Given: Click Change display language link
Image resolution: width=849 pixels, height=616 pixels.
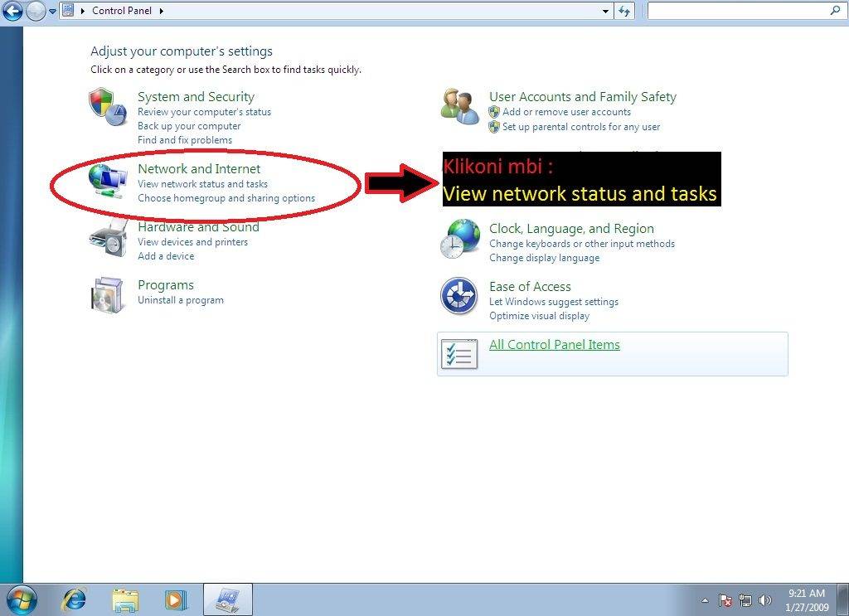Looking at the screenshot, I should pos(544,258).
